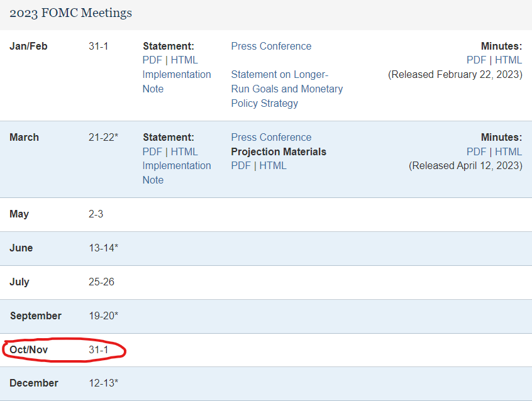Click the Projection Materials label
The image size is (532, 401).
279,151
